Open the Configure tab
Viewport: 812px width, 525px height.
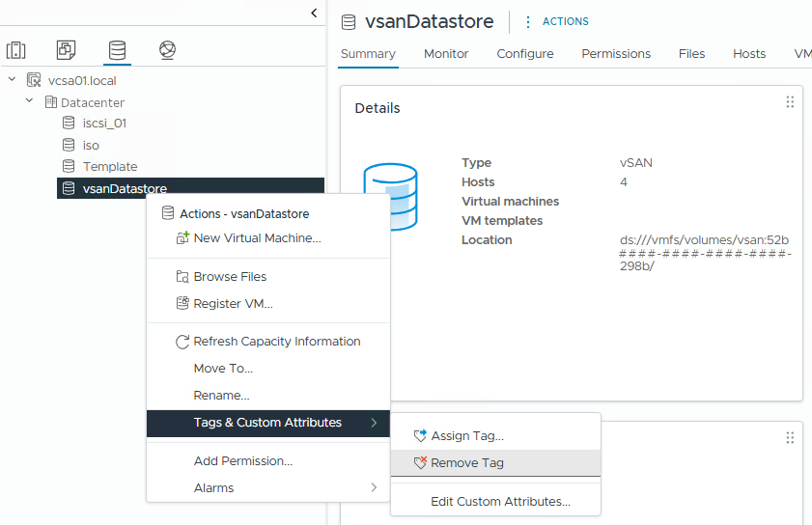[525, 54]
